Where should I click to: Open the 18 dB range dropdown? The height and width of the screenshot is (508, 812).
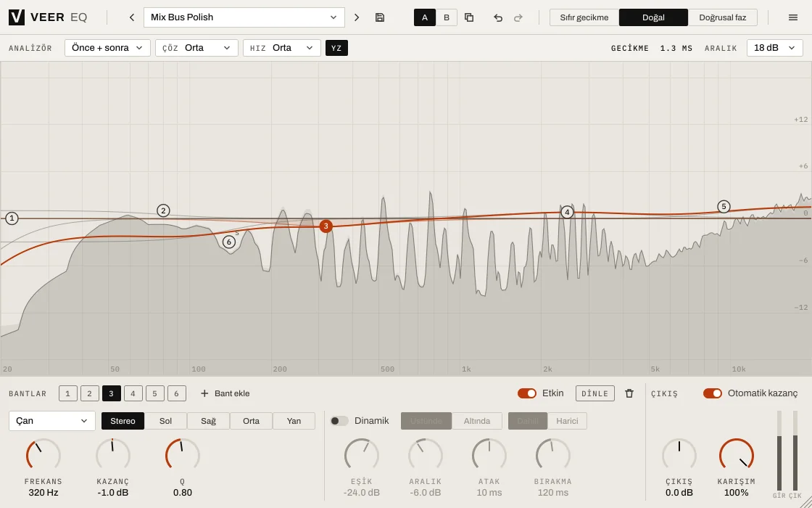(775, 48)
